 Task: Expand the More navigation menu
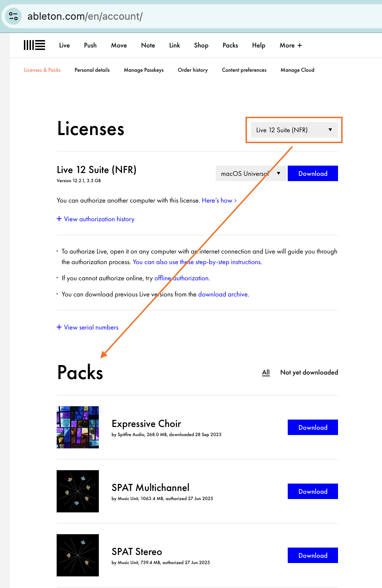[x=291, y=45]
